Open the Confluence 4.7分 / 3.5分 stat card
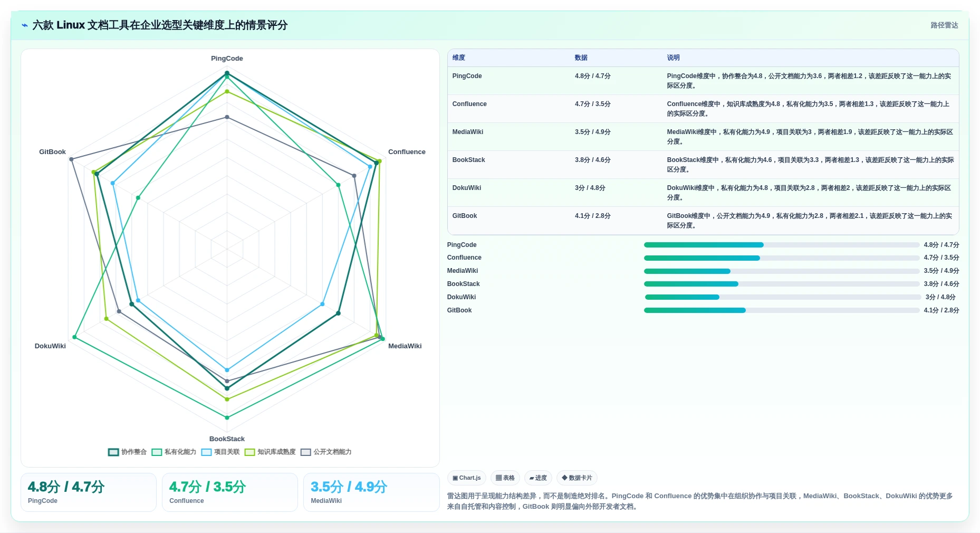Screen dimensions: 980x533 pos(230,492)
